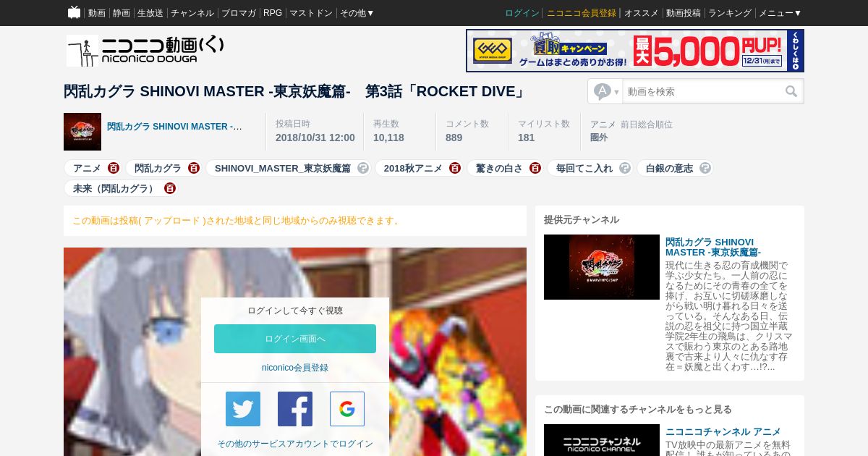Open マストドン in the top navigation
868x456 pixels.
coord(311,13)
